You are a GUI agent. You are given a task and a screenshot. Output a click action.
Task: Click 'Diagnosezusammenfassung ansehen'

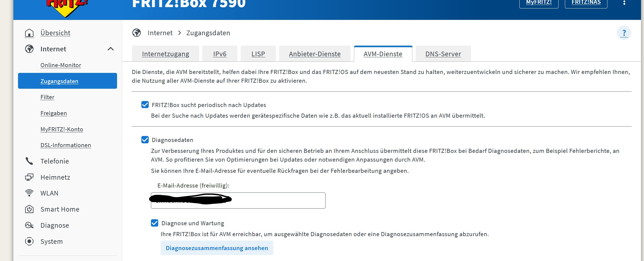click(217, 248)
